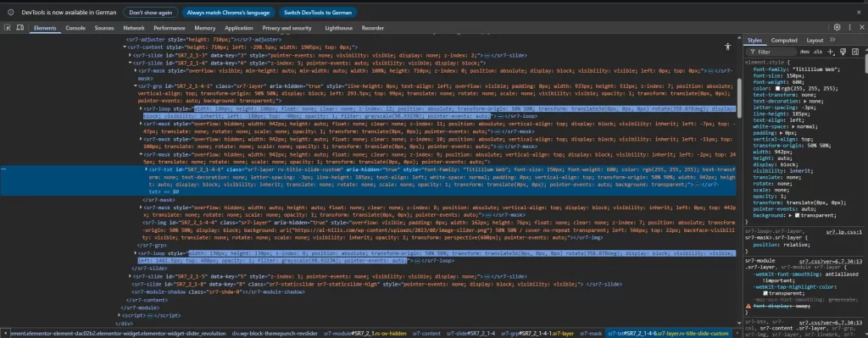868x338 pixels.
Task: Switch to the Console tab
Action: pos(75,28)
